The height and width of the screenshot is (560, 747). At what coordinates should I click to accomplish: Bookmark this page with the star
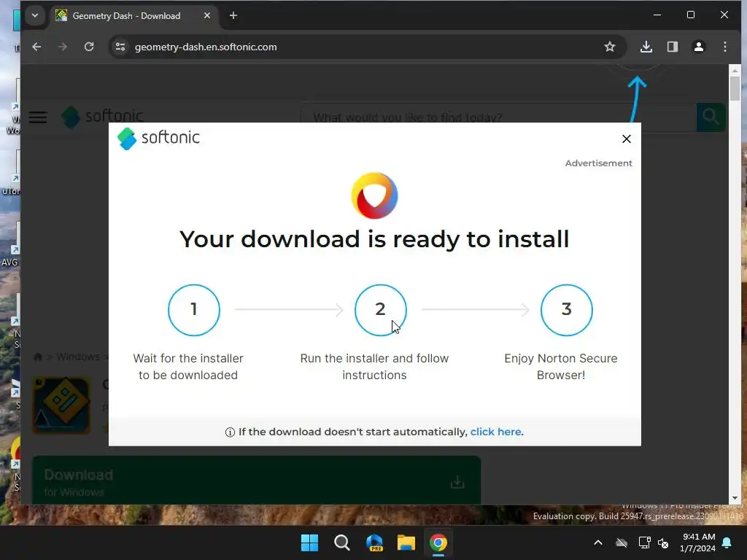tap(610, 47)
